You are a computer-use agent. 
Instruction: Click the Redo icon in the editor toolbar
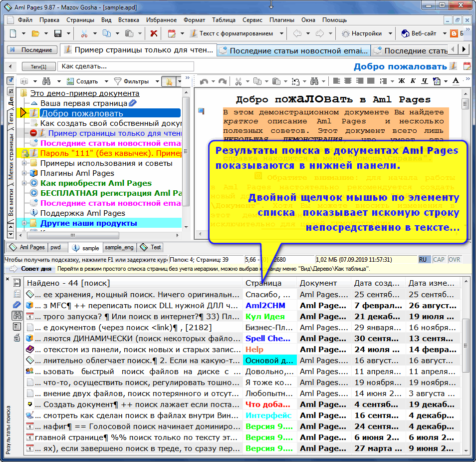pyautogui.click(x=223, y=81)
